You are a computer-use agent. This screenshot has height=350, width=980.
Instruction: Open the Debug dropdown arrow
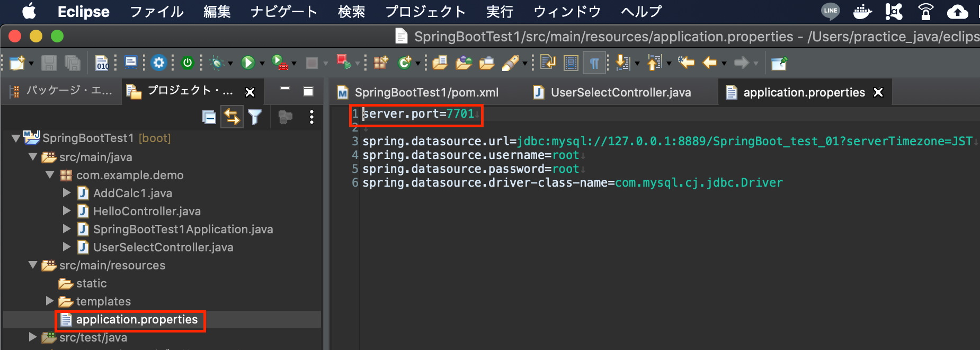click(230, 64)
